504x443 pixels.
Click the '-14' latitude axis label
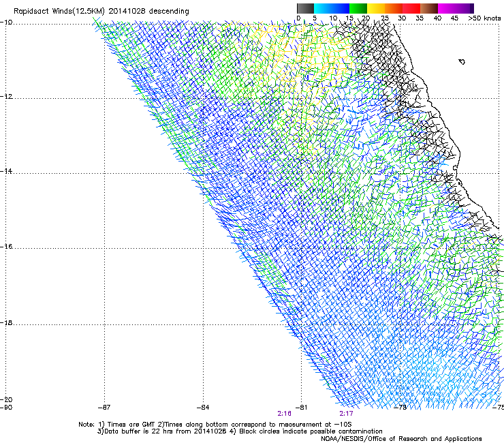[x=6, y=171]
